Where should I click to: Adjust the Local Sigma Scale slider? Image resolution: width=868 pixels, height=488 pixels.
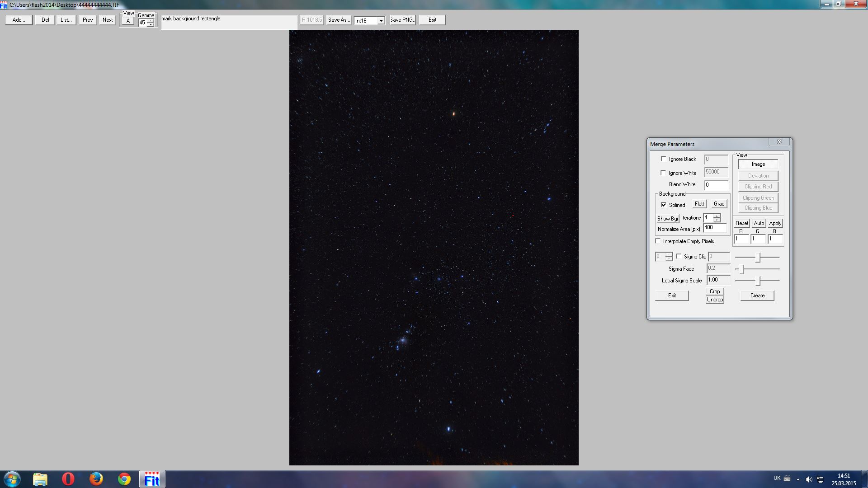[759, 281]
